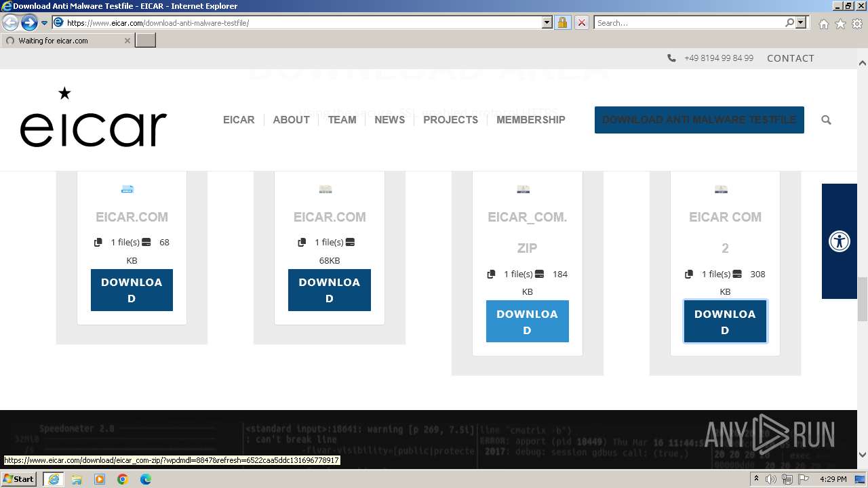
Task: Click the IE back navigation arrow
Action: pos(10,23)
